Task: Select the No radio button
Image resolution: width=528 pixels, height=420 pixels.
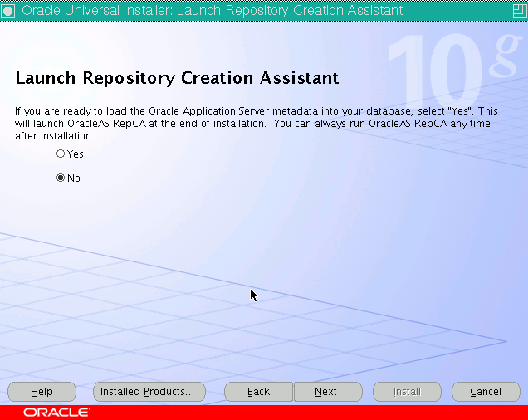Action: pos(61,178)
